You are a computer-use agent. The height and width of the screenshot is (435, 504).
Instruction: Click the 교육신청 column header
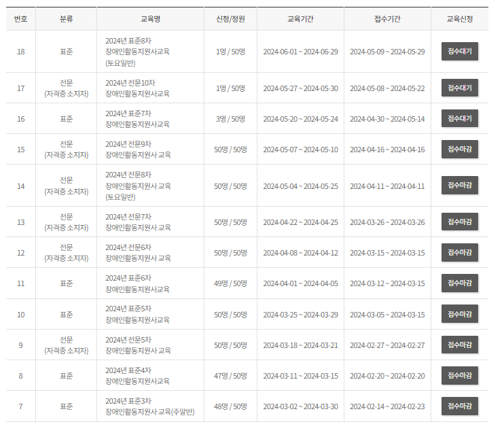(460, 19)
